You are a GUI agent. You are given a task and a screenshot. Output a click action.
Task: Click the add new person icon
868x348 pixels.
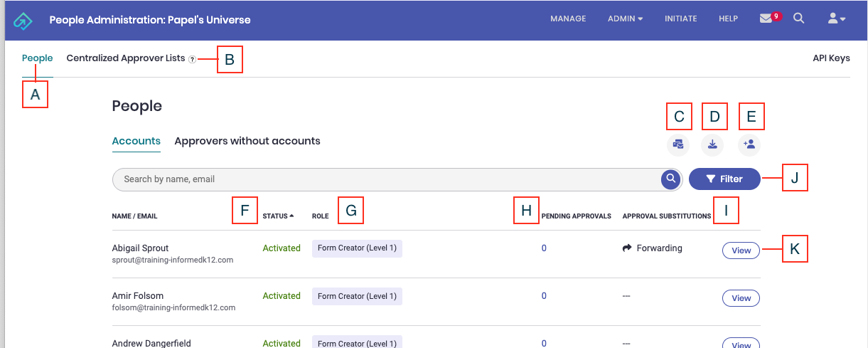pyautogui.click(x=749, y=144)
